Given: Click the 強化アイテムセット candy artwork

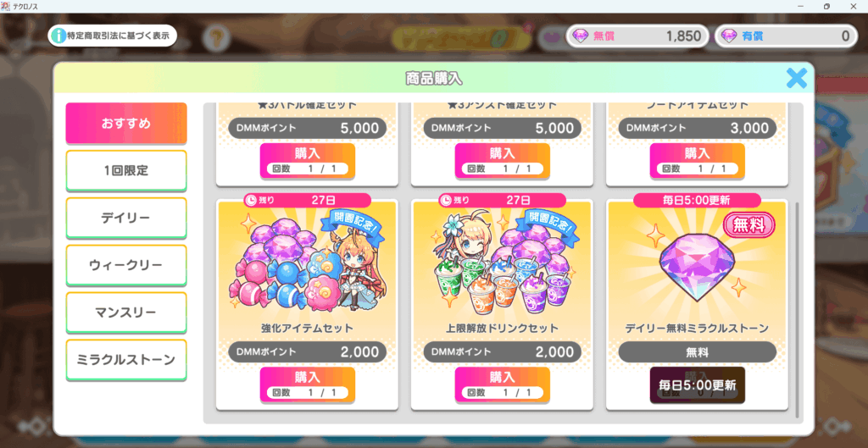Looking at the screenshot, I should click(x=307, y=263).
